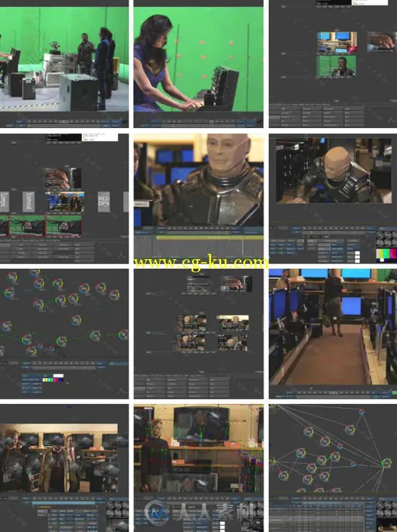397x532 pixels.
Task: Select hand clip above the four robot clips
Action: click(236, 284)
